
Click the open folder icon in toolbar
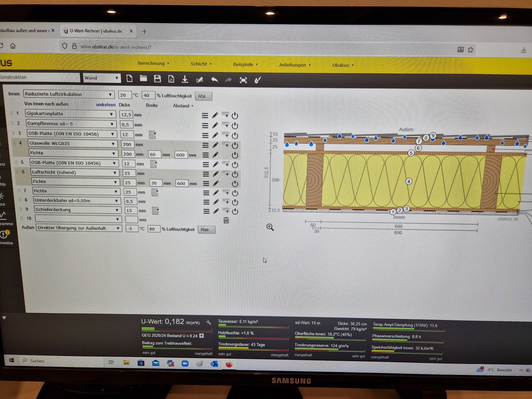click(143, 79)
